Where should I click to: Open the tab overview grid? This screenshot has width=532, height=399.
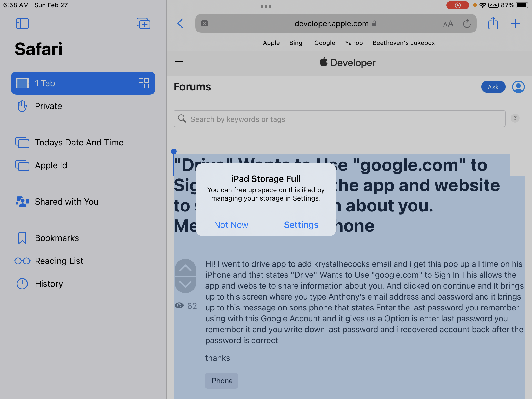click(144, 83)
